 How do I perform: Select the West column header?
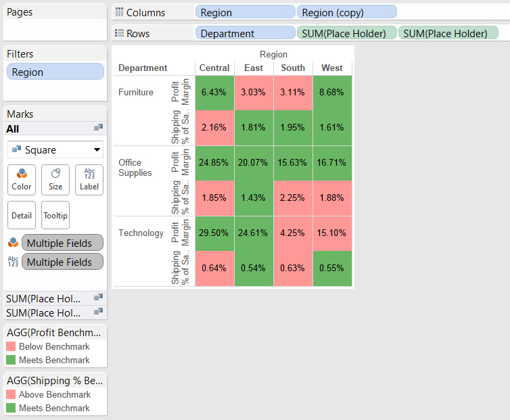click(x=332, y=68)
